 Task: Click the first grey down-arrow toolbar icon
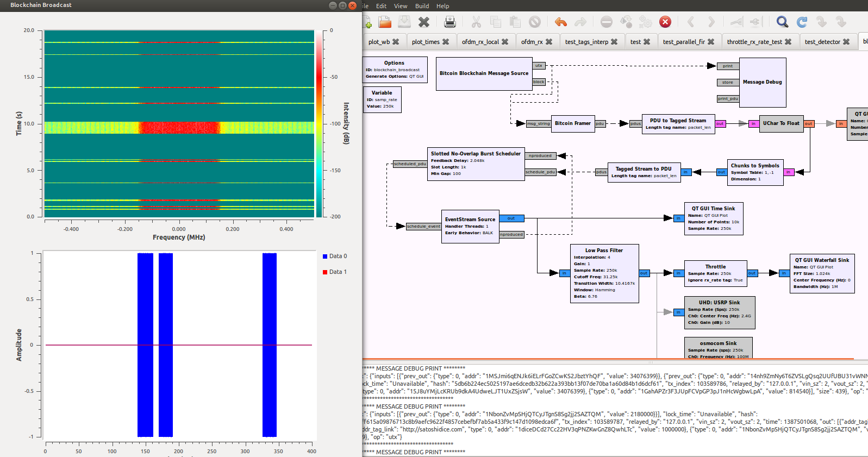click(821, 22)
